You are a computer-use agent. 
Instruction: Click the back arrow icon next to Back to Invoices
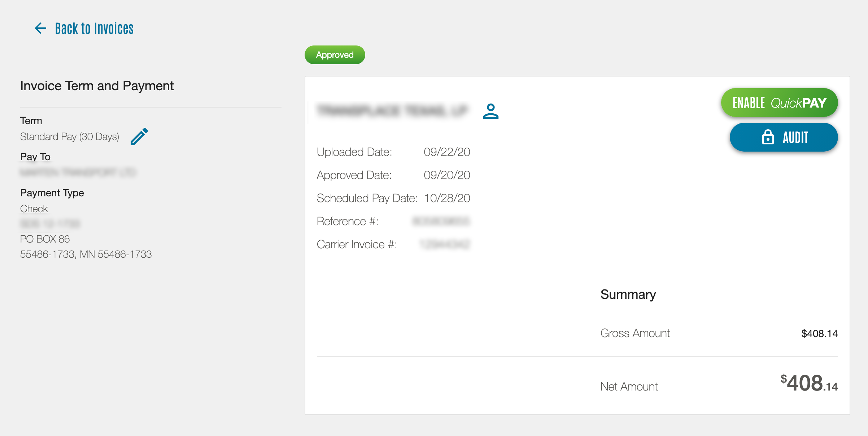40,28
